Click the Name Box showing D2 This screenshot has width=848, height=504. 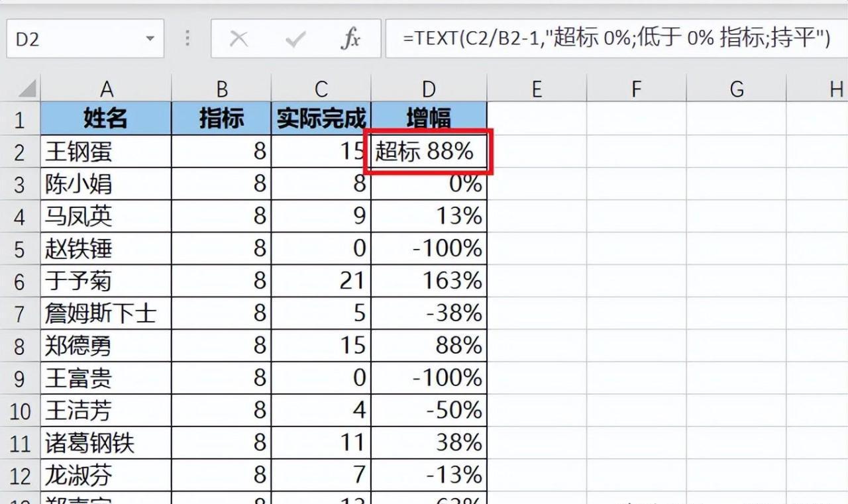coord(85,39)
